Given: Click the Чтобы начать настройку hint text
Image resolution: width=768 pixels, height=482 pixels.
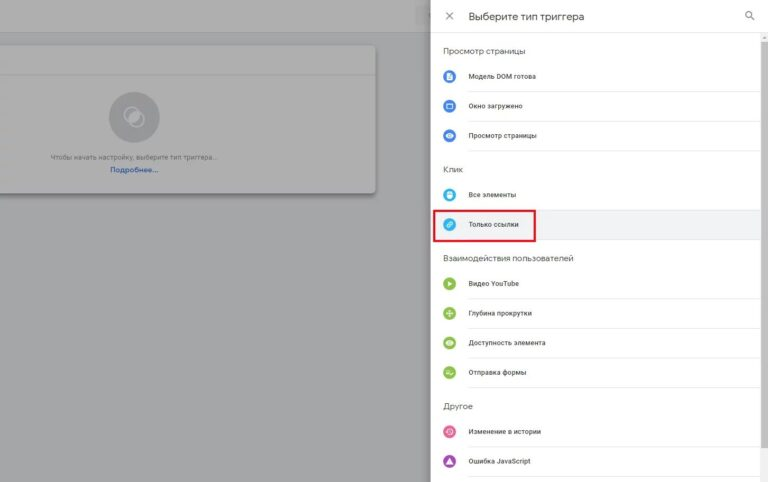Looking at the screenshot, I should tap(134, 157).
